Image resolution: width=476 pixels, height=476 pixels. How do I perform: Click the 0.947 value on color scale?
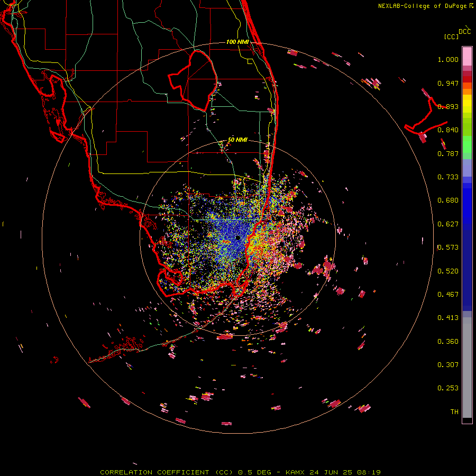tap(448, 83)
